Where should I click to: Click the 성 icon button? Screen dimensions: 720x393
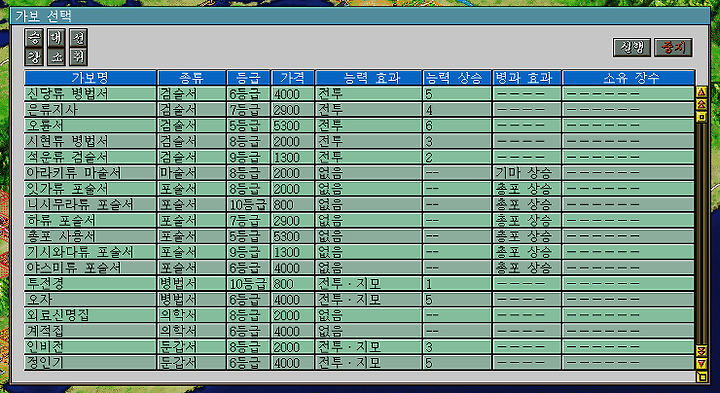pos(79,38)
